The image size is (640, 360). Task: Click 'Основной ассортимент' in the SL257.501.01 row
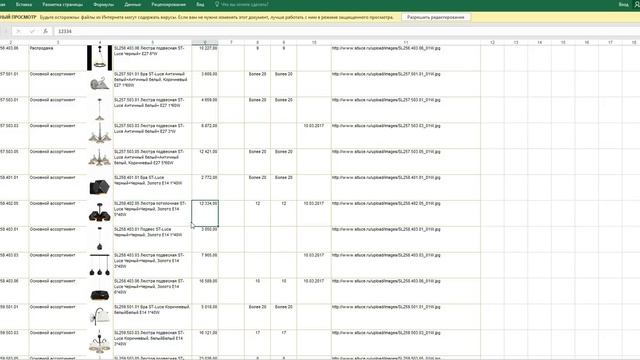click(x=53, y=74)
